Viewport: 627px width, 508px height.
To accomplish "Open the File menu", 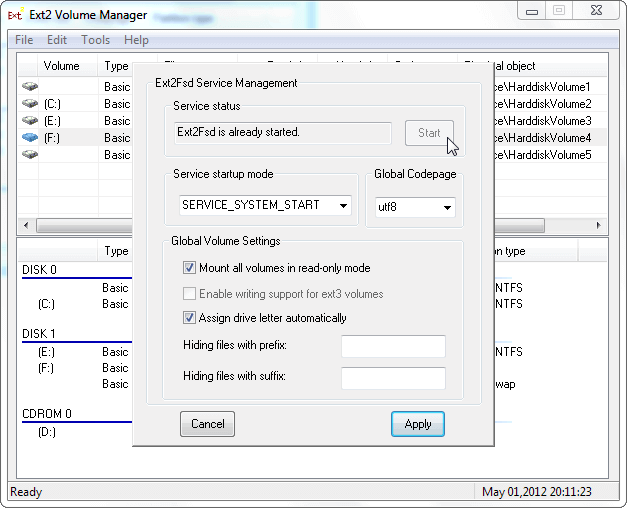I will (24, 40).
